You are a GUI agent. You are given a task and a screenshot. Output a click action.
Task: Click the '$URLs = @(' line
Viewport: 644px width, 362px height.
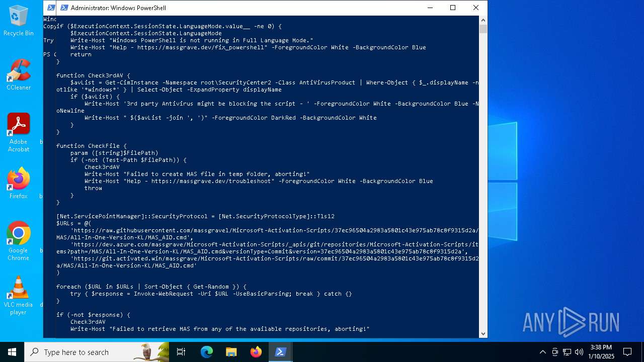tap(74, 223)
